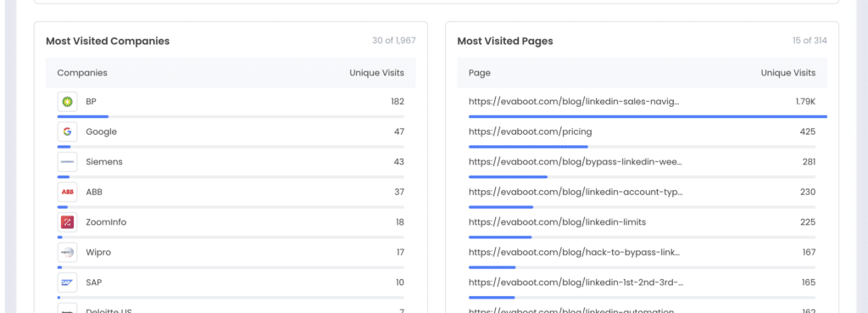This screenshot has width=868, height=313.
Task: Click the Unique Visits header in Pages table
Action: pos(788,73)
